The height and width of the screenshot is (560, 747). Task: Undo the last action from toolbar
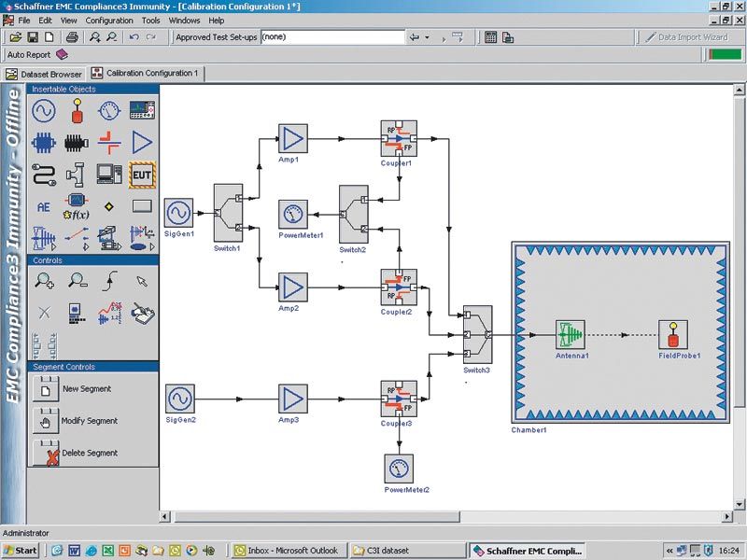134,37
